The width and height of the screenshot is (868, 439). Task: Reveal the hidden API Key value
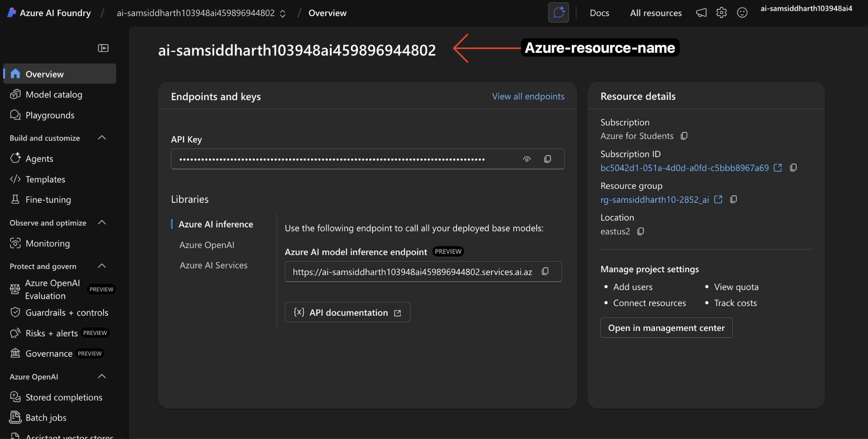point(527,158)
